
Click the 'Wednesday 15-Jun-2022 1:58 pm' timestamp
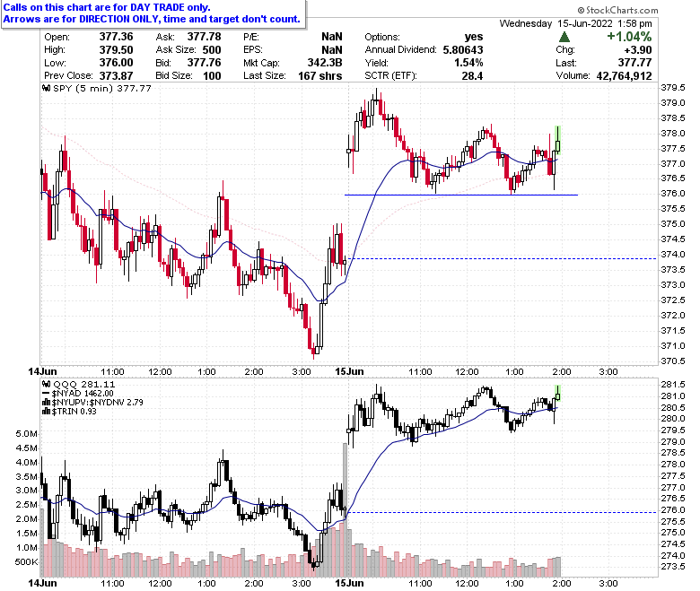click(x=575, y=23)
